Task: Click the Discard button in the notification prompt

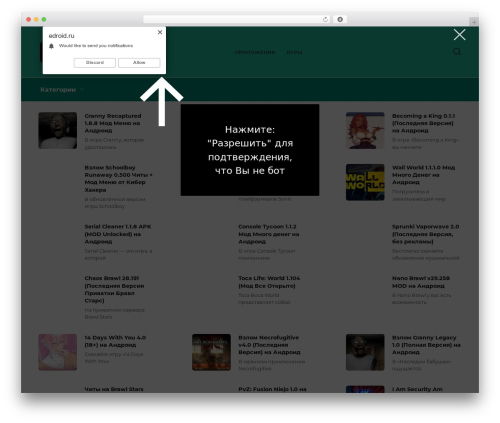Action: [x=95, y=63]
